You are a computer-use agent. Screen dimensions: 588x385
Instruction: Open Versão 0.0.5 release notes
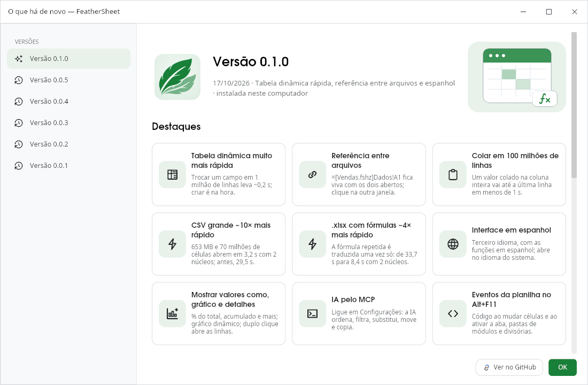point(68,80)
